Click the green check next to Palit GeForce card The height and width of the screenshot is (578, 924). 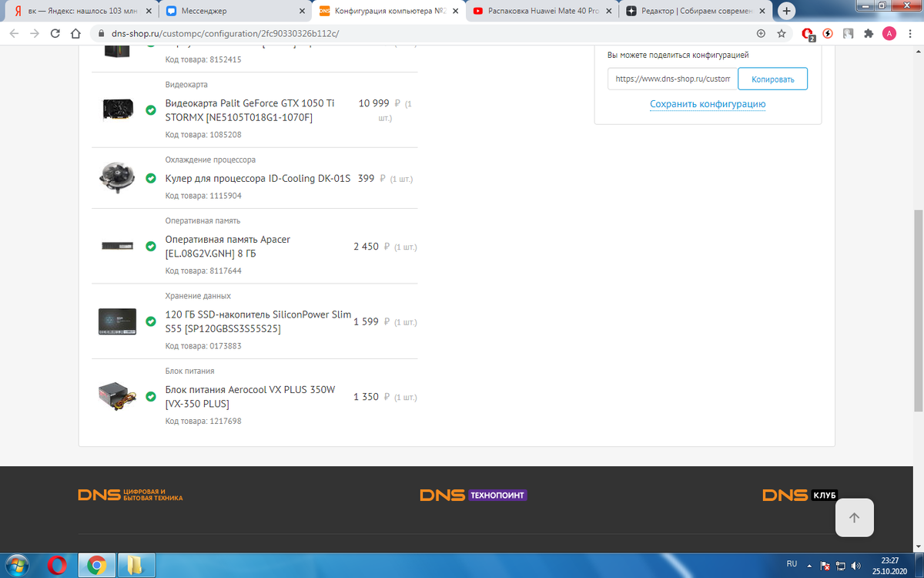[151, 111]
